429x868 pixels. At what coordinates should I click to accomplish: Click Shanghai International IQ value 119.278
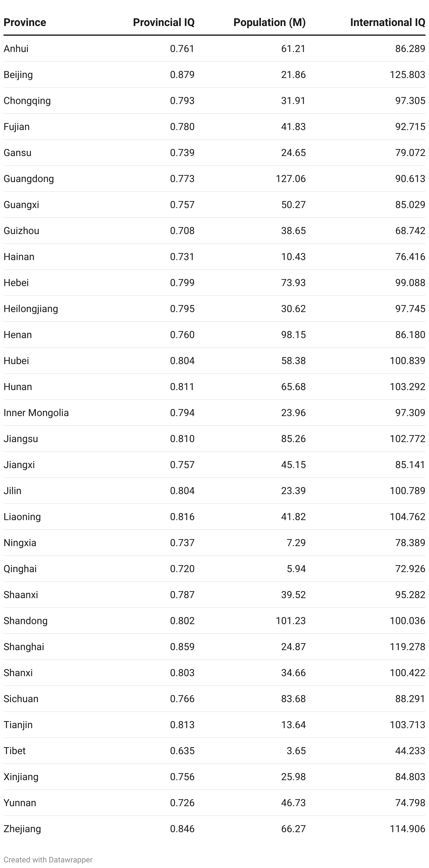407,647
